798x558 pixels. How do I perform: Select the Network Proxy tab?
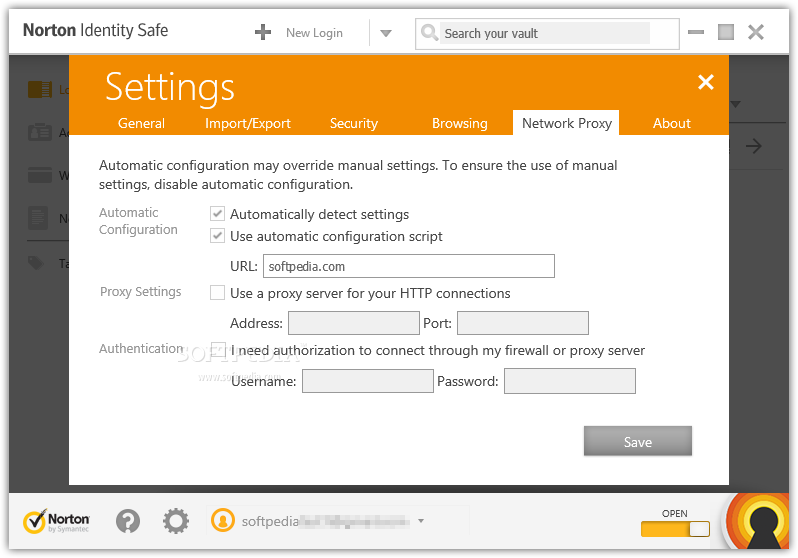pos(566,123)
